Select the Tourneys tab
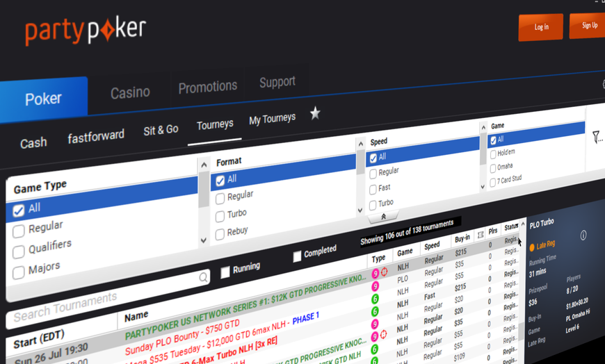The width and height of the screenshot is (605, 364). [215, 125]
